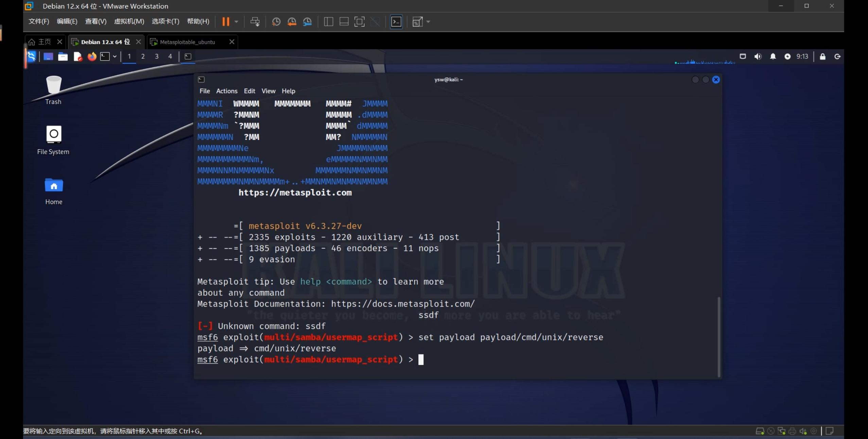Expand terminal launcher dropdown in Kali panel
The width and height of the screenshot is (868, 439).
pos(115,56)
